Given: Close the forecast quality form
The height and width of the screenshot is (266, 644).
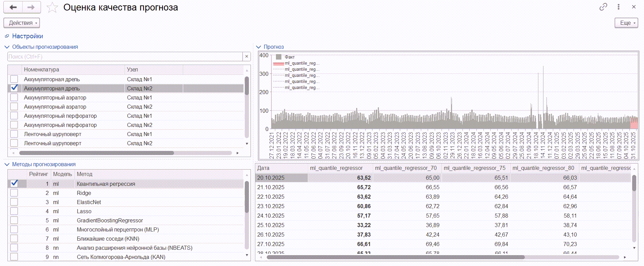Looking at the screenshot, I should pyautogui.click(x=634, y=7).
